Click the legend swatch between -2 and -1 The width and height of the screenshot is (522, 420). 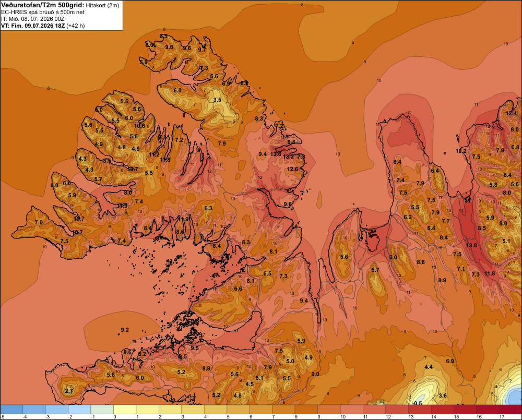point(79,410)
